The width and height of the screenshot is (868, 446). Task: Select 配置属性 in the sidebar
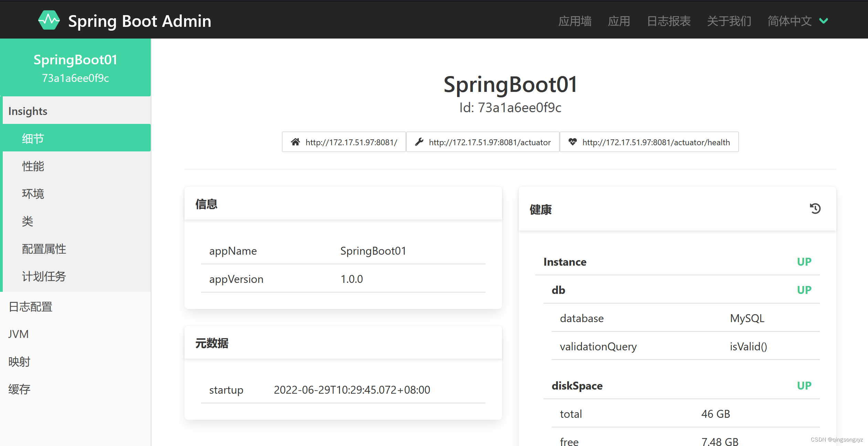point(77,248)
